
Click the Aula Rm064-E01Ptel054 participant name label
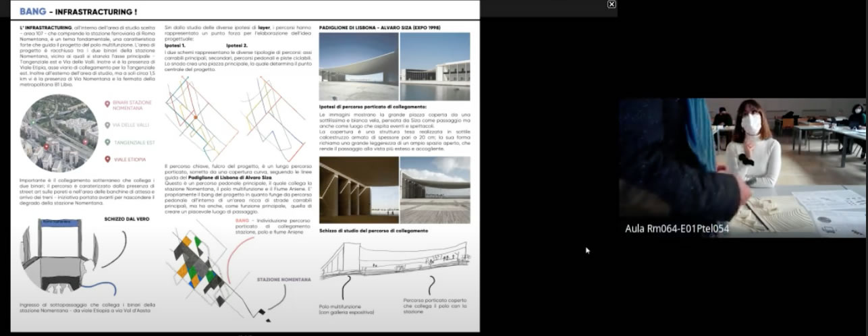point(677,229)
